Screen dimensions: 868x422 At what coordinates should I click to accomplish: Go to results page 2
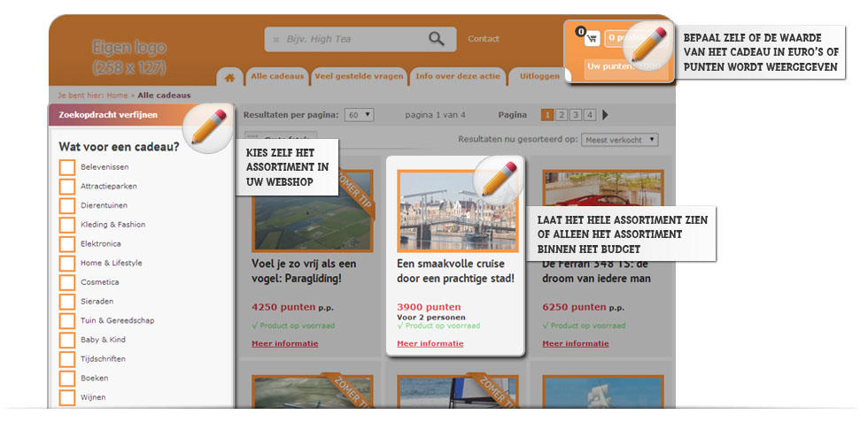[562, 115]
